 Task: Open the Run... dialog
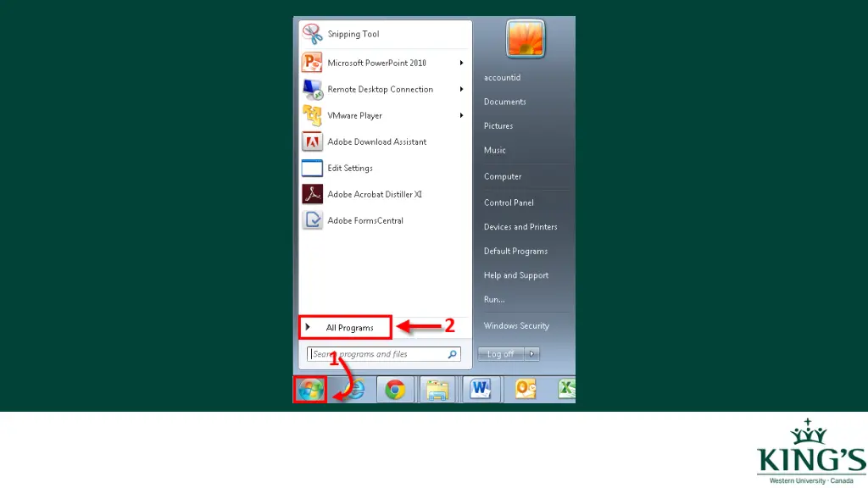click(494, 299)
